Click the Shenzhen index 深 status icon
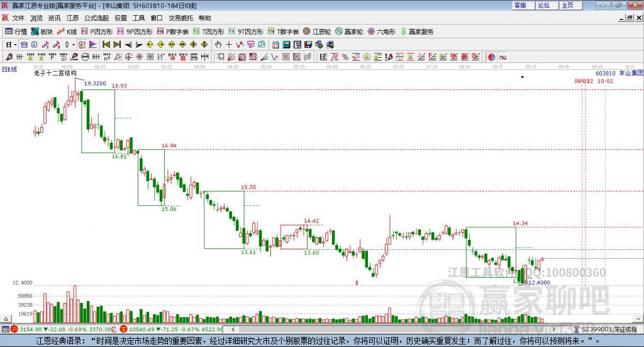This screenshot has width=644, height=347. point(123,329)
